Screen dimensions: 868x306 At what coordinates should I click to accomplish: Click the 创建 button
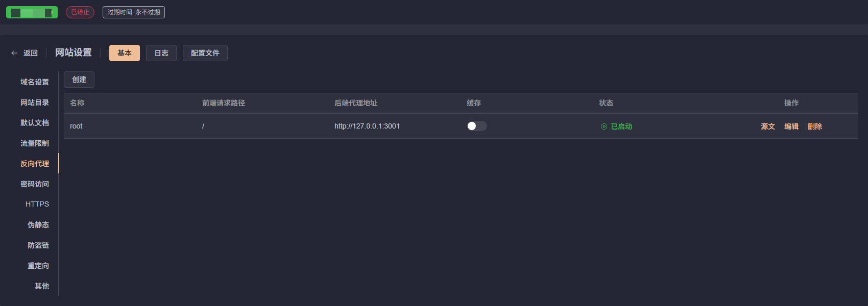(79, 80)
